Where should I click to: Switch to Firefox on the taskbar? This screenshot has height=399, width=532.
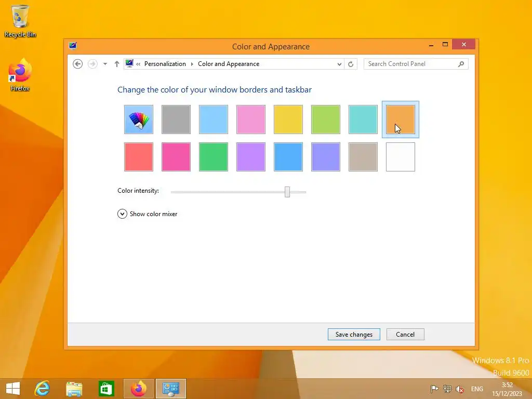138,389
